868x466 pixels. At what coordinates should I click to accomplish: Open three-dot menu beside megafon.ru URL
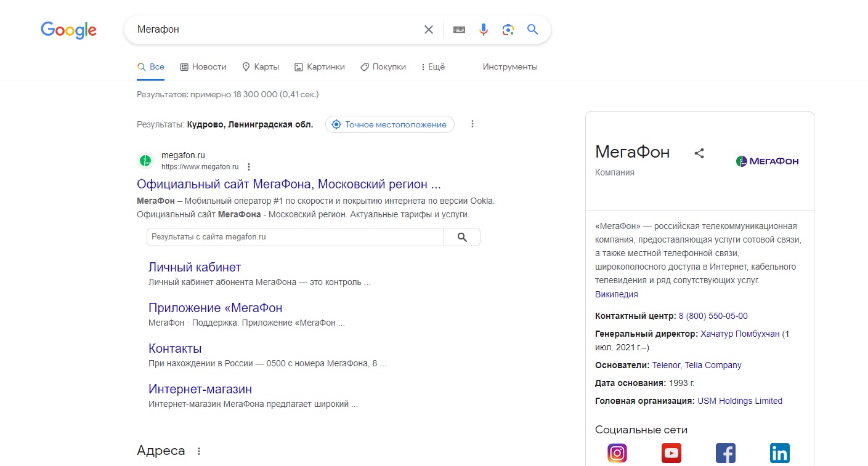(x=249, y=167)
